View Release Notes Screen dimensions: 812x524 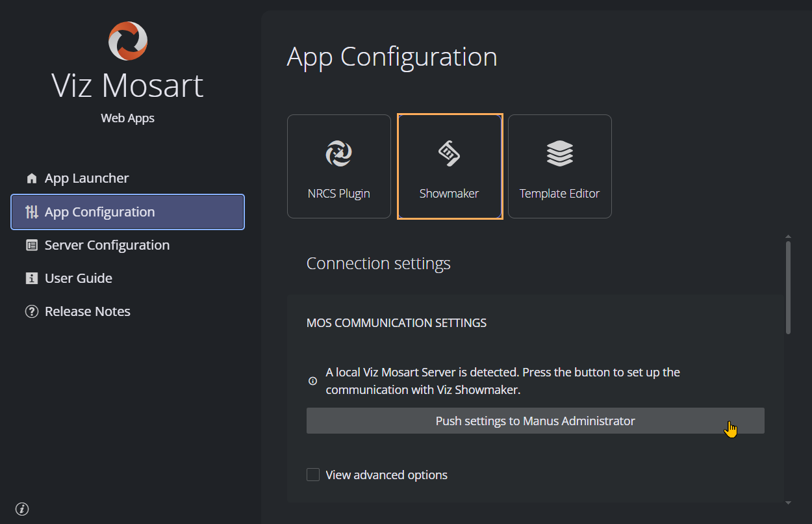coord(127,311)
